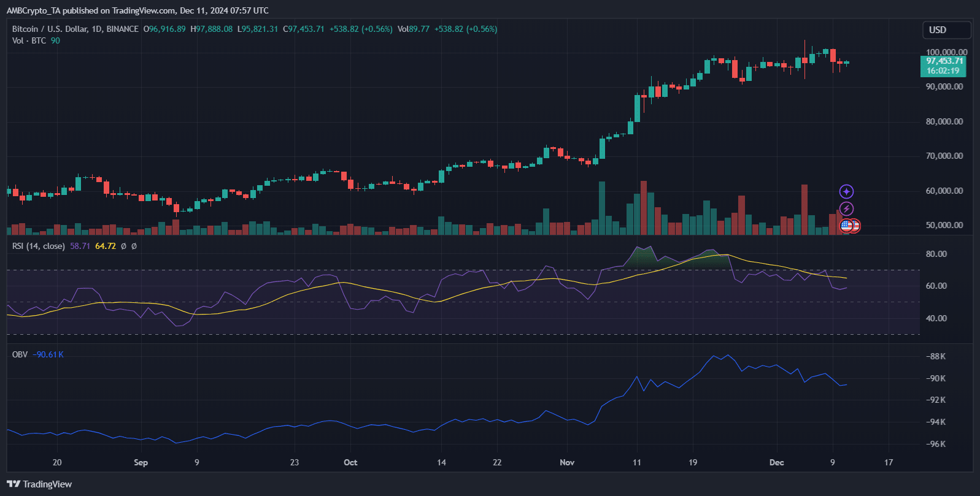The width and height of the screenshot is (980, 496).
Task: Click the 20 date label on time axis
Action: (57, 462)
